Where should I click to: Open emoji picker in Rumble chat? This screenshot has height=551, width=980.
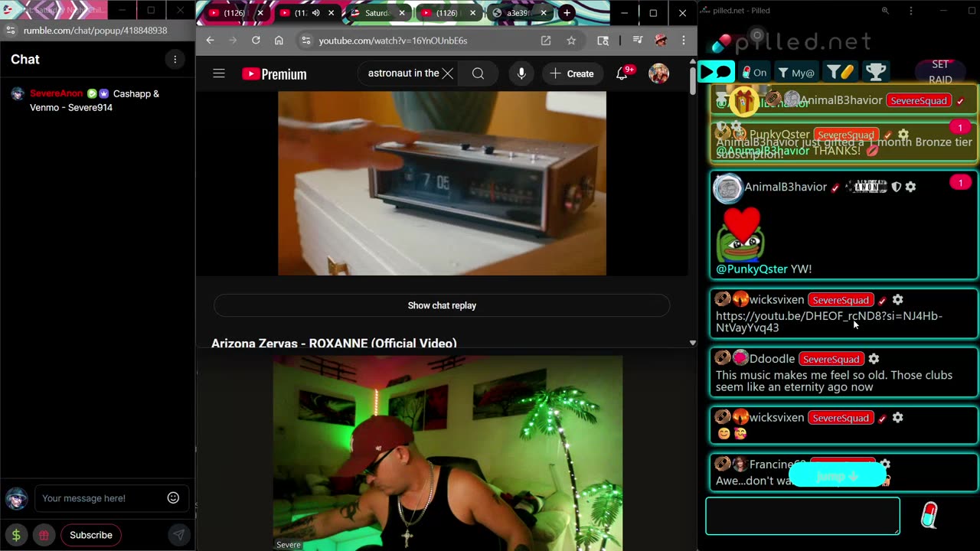[x=173, y=497]
